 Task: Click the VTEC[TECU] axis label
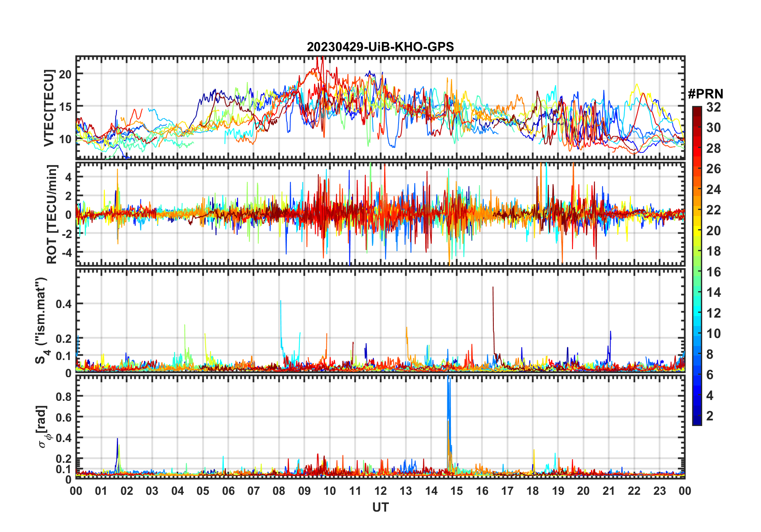pos(49,108)
